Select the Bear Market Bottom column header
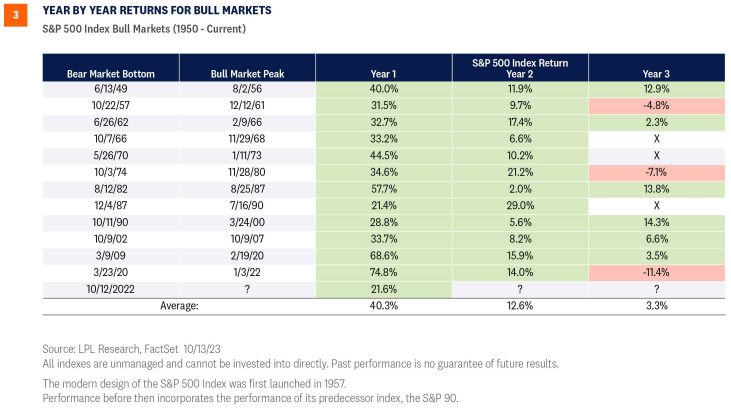This screenshot has width=731, height=408. [x=110, y=73]
